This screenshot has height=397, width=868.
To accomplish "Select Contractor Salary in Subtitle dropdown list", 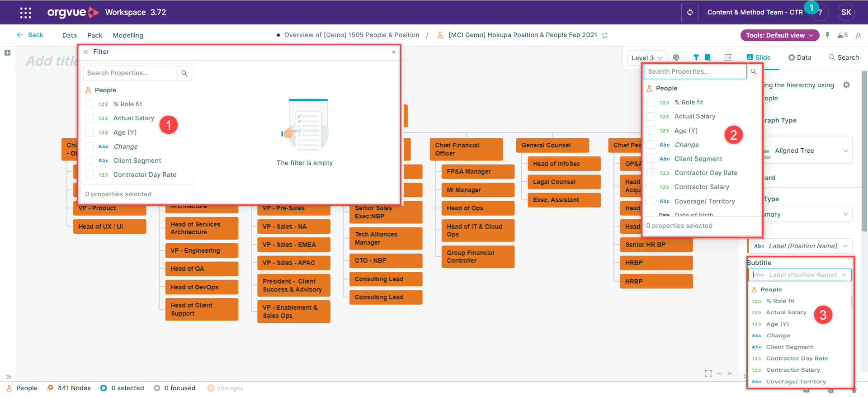I will click(x=793, y=370).
